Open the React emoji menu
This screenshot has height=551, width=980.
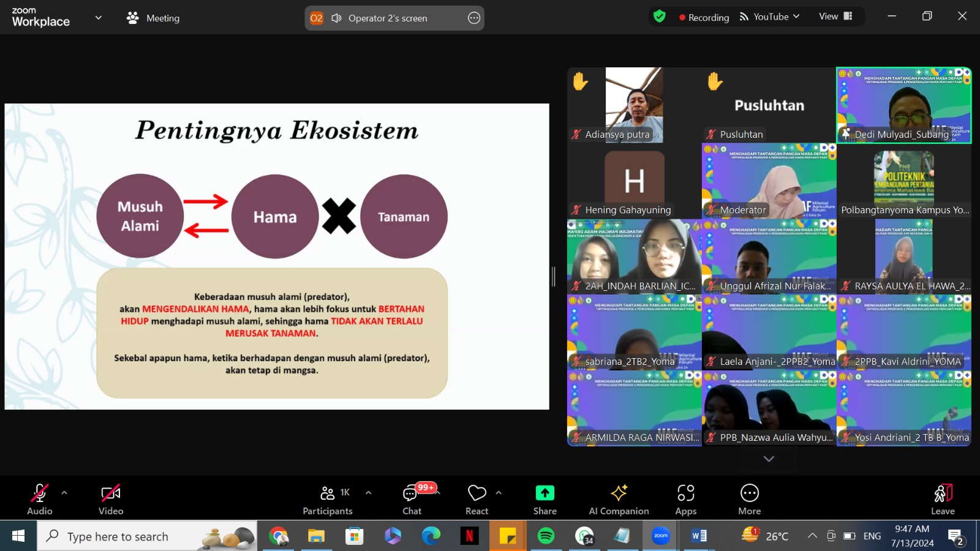coord(477,493)
